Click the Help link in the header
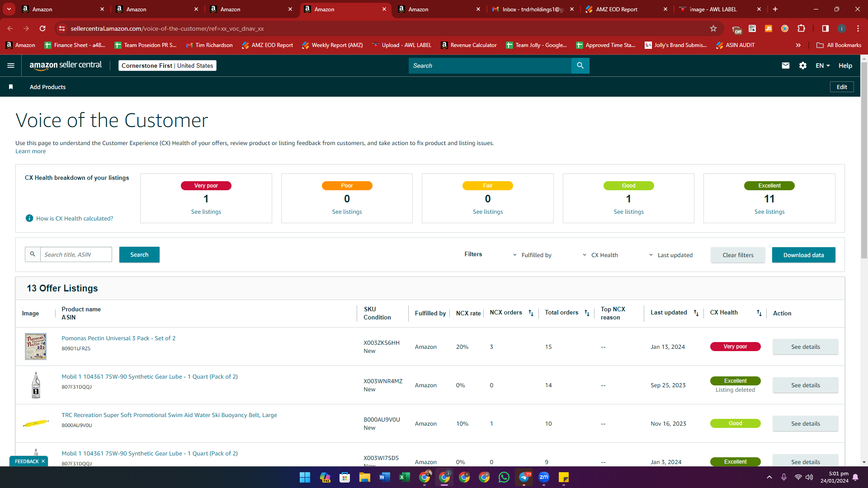This screenshot has height=488, width=868. 845,66
